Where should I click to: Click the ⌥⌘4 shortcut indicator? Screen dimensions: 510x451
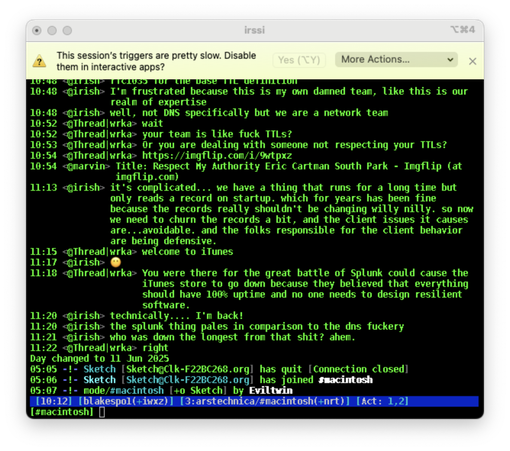463,29
